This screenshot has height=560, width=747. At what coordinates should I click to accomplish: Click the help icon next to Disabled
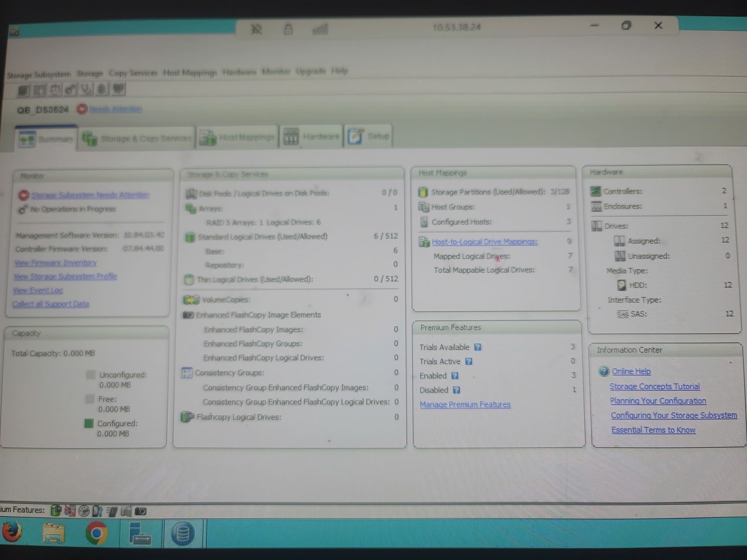pos(457,390)
